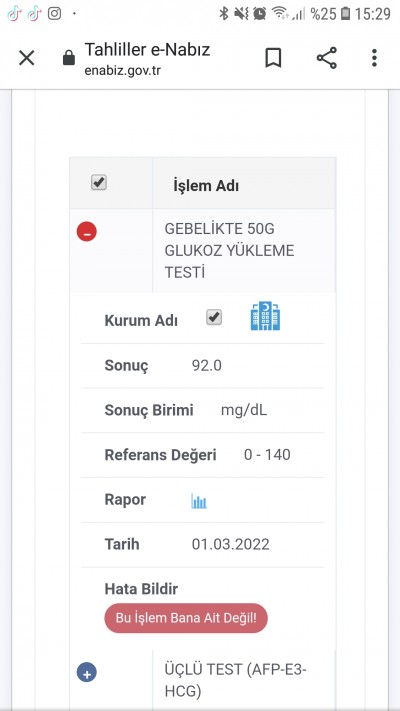This screenshot has width=400, height=711.
Task: Expand the Üçlü Test (AFP-E3-HCG) row
Action: click(87, 672)
